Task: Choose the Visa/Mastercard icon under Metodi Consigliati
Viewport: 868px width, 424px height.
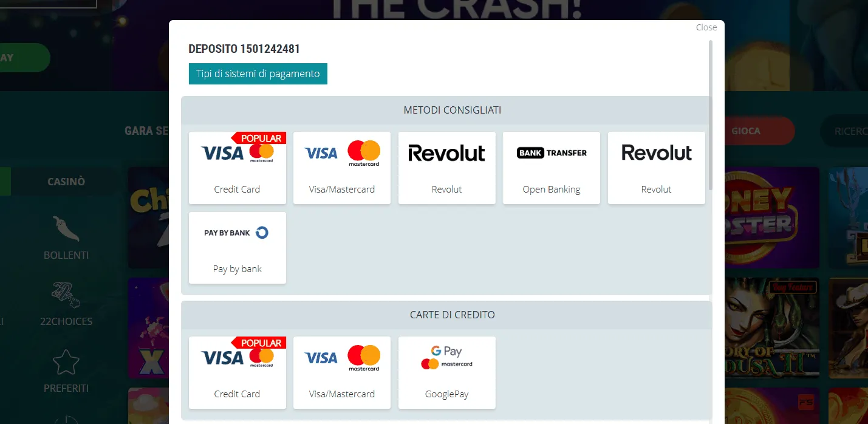Action: click(341, 152)
